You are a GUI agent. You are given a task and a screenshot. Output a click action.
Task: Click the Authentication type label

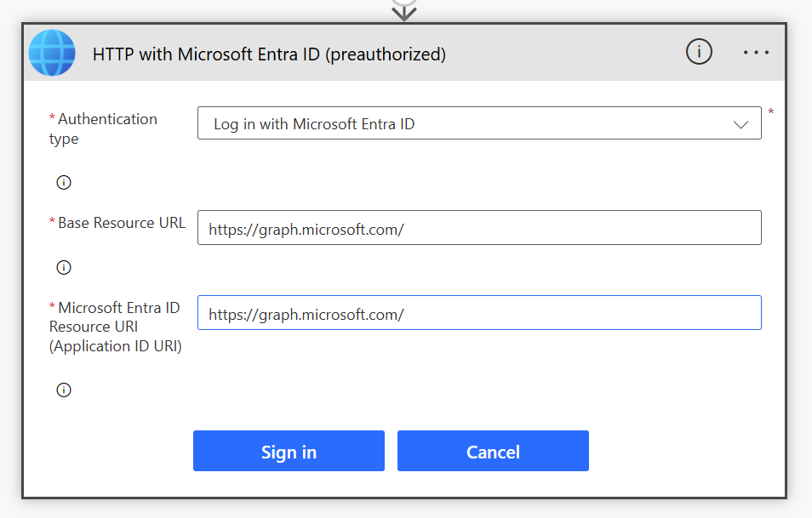(103, 128)
